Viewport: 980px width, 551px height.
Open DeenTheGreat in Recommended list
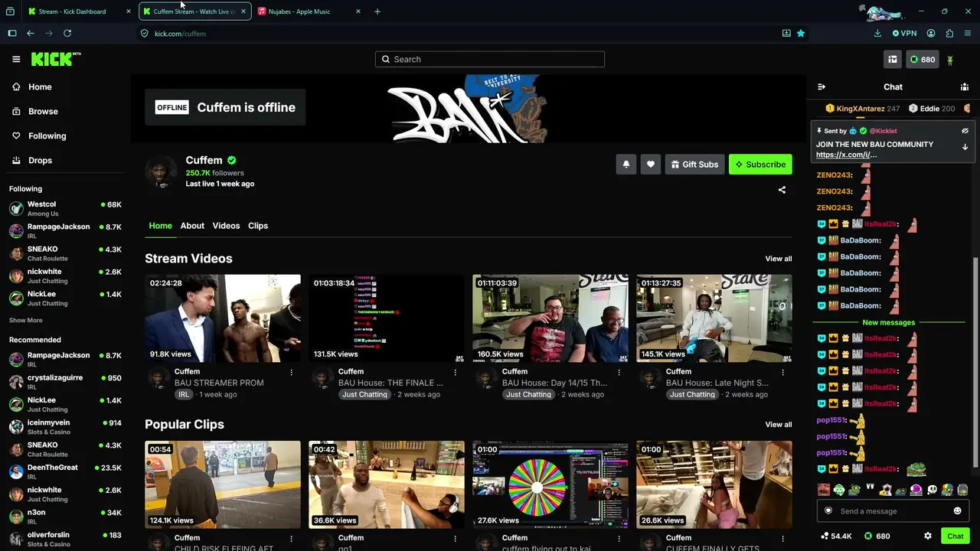65,471
